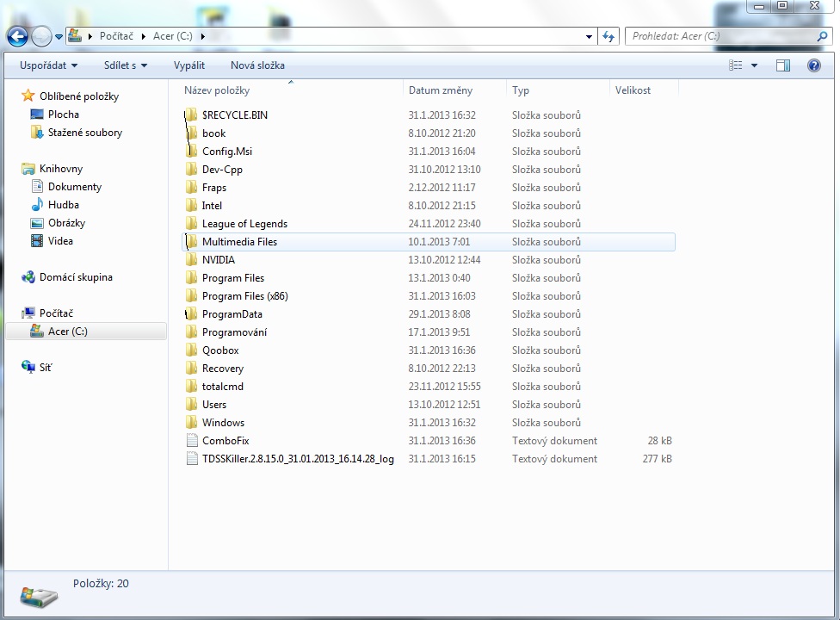Click Položky: 20 in the details pane
This screenshot has width=840, height=620.
[101, 584]
